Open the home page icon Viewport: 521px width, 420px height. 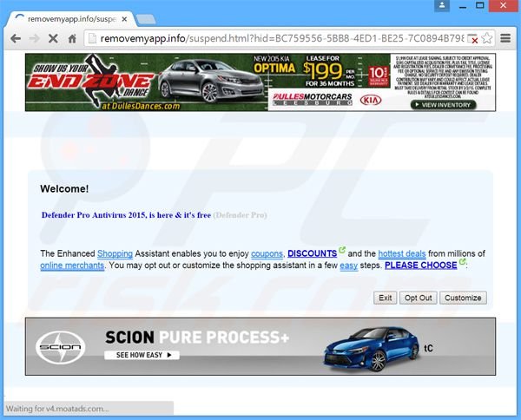coord(72,38)
